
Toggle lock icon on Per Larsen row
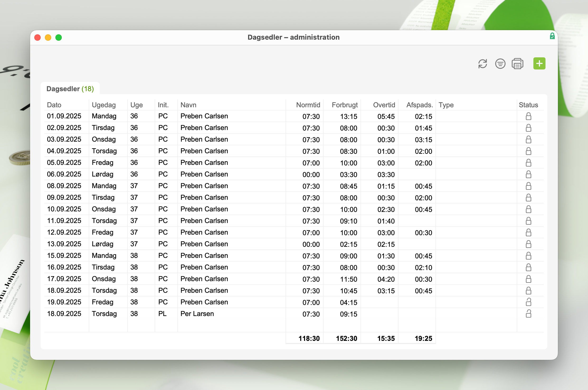[528, 314]
